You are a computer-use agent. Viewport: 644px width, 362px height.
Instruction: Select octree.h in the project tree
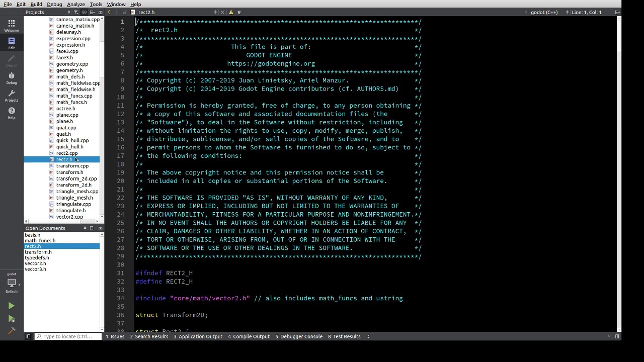point(65,109)
